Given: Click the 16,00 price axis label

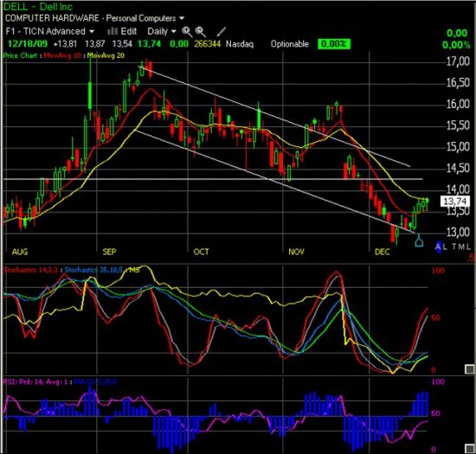Looking at the screenshot, I should tap(458, 104).
